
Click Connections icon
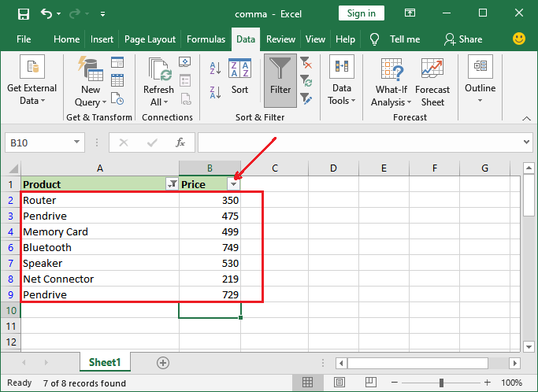[x=185, y=61]
